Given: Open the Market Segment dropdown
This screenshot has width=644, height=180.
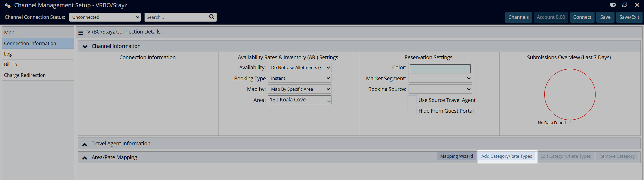Looking at the screenshot, I should [x=440, y=78].
